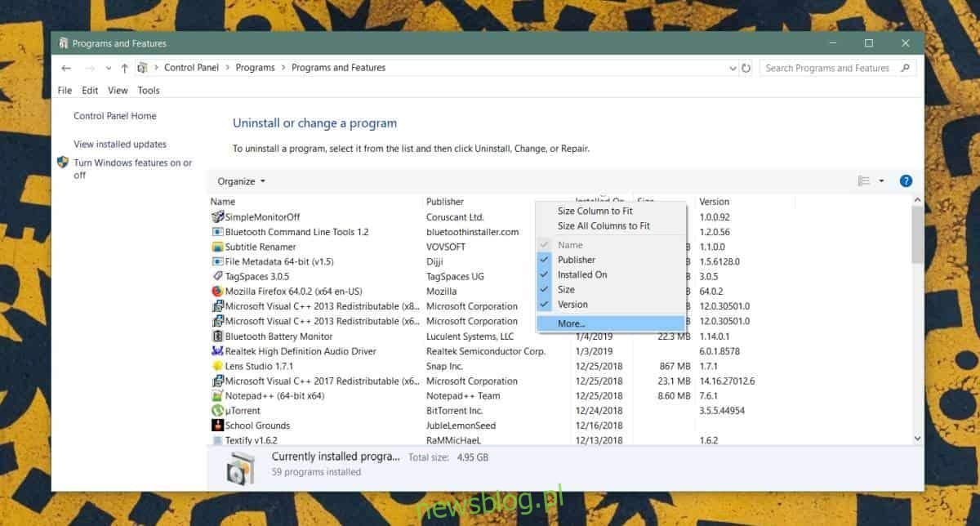
Task: Click the Notepad++ program icon
Action: point(216,395)
